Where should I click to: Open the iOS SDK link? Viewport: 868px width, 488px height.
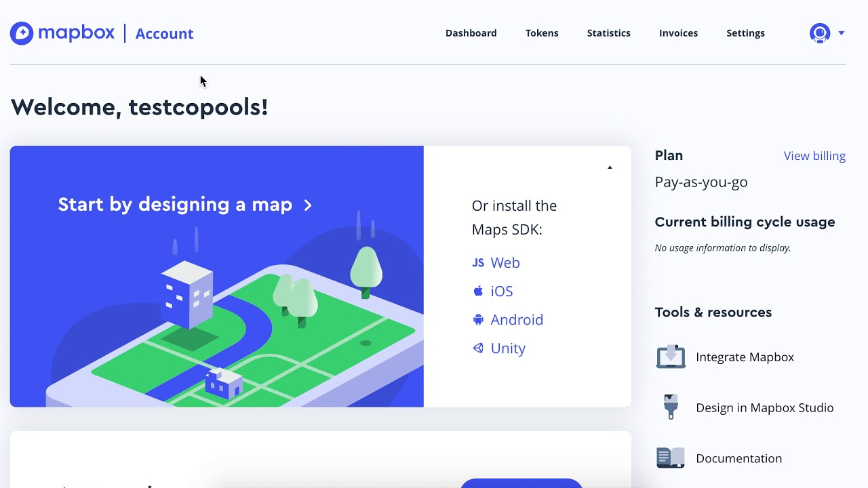[502, 291]
